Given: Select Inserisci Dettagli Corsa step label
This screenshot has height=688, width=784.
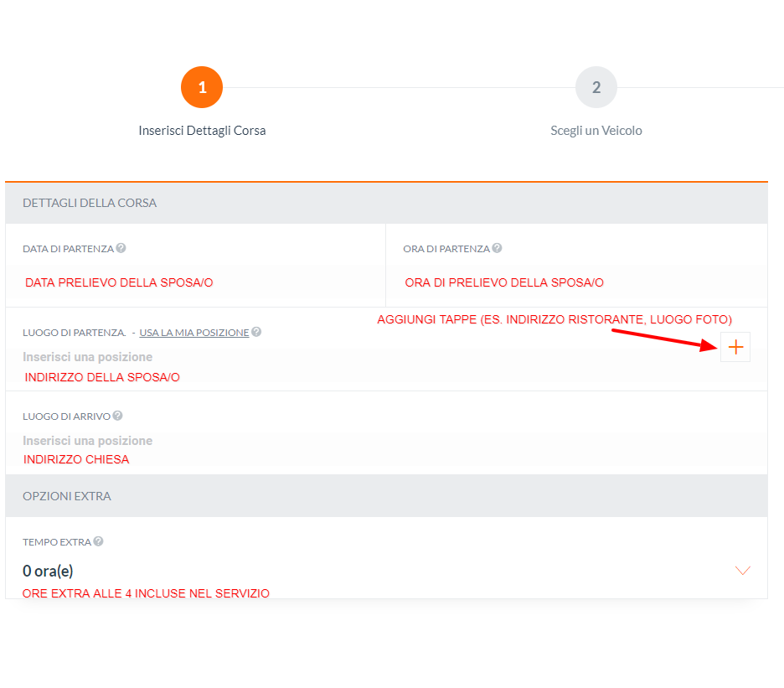Looking at the screenshot, I should 202,131.
